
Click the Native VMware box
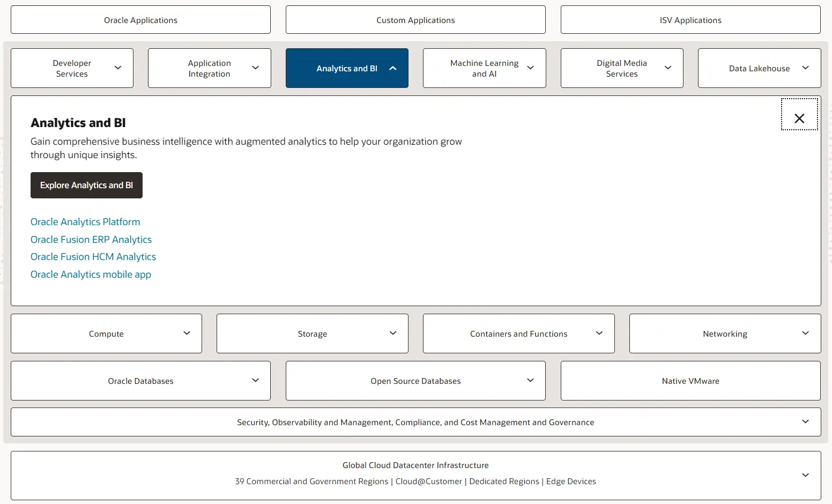point(690,381)
